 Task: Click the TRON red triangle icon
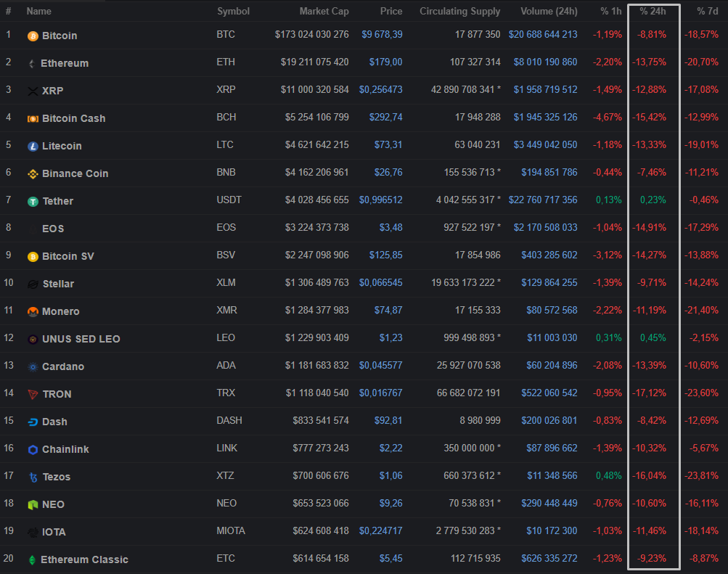[x=33, y=394]
